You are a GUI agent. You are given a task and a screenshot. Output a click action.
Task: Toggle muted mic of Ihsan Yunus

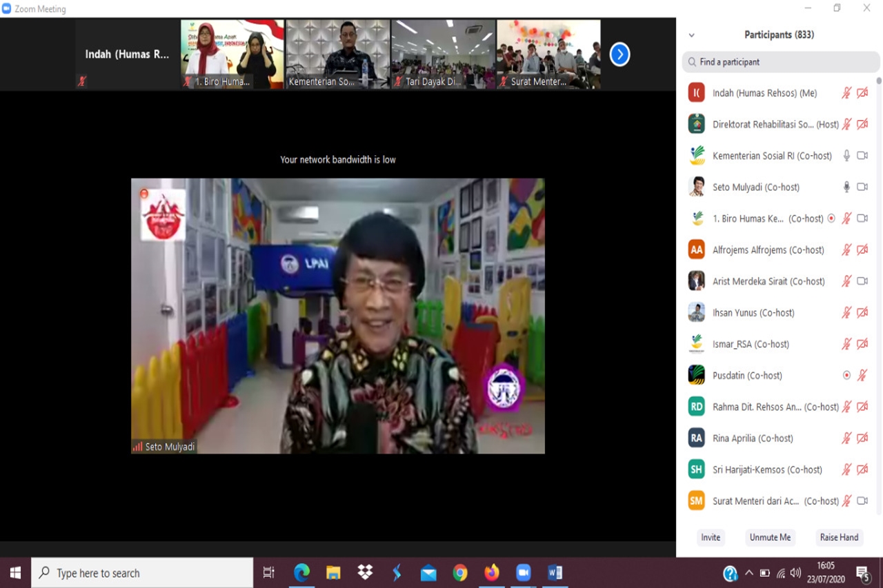pos(846,313)
